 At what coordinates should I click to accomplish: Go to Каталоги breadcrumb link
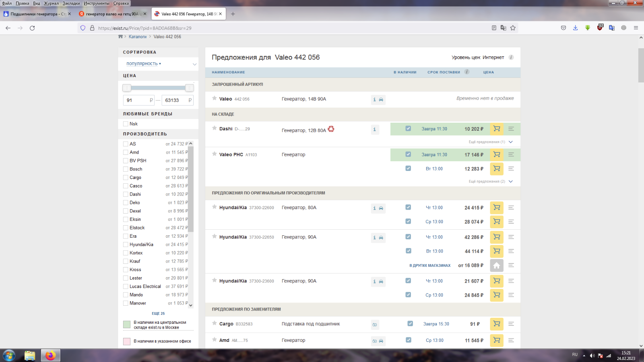pos(138,37)
